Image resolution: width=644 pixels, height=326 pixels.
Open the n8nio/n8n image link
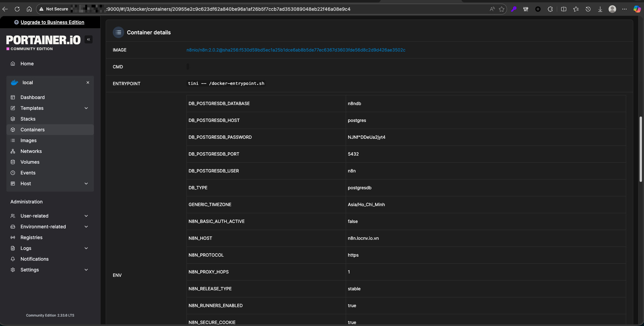(x=296, y=50)
